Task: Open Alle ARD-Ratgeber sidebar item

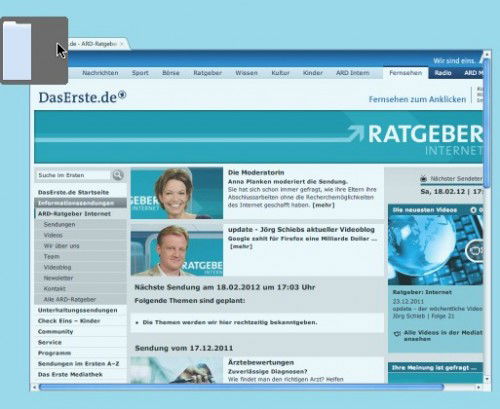Action: click(x=70, y=299)
